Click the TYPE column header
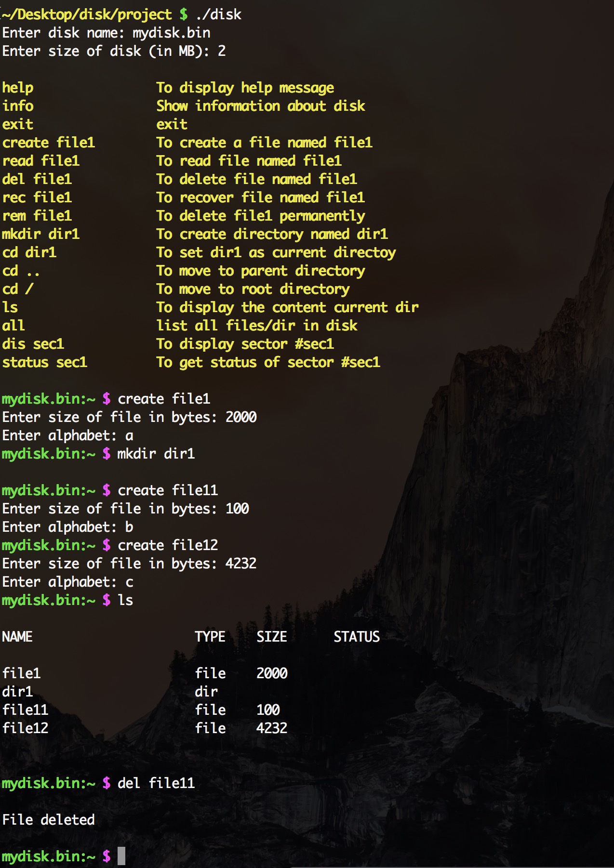This screenshot has width=614, height=868. tap(210, 637)
